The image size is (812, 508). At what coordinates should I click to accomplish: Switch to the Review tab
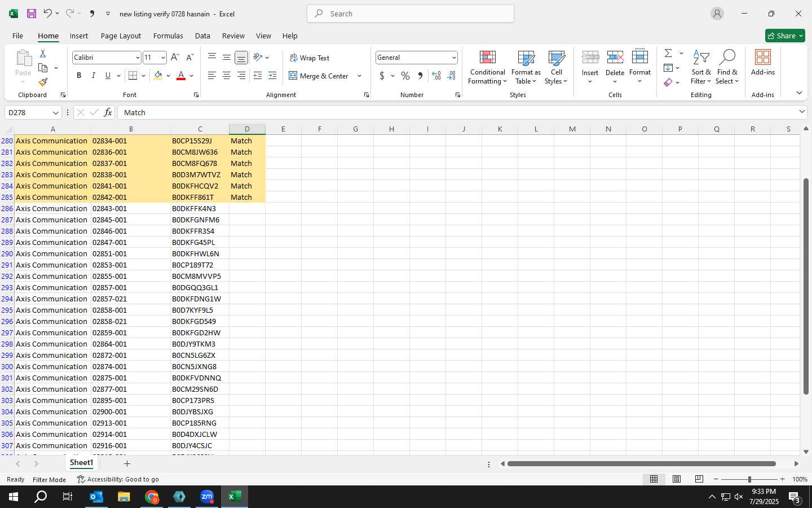233,36
